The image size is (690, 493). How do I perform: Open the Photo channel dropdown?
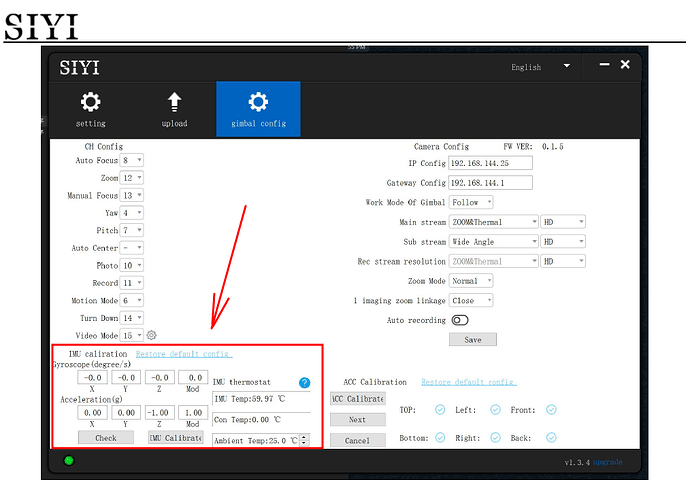coord(132,265)
